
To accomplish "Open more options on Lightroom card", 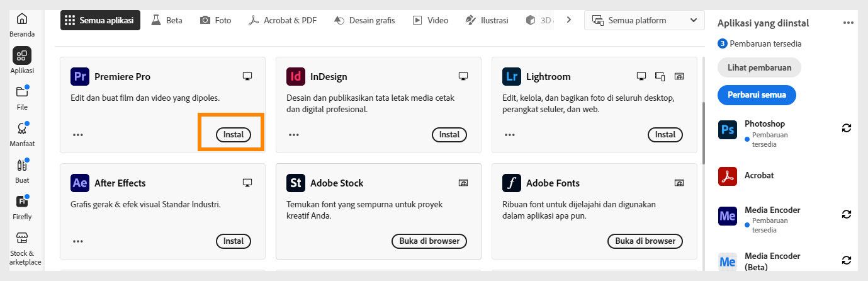I will click(510, 134).
